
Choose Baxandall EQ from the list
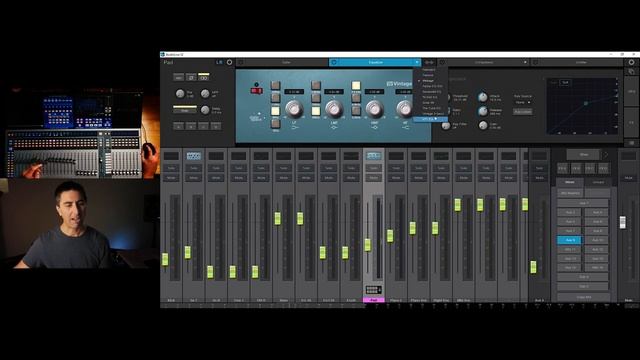click(x=431, y=92)
